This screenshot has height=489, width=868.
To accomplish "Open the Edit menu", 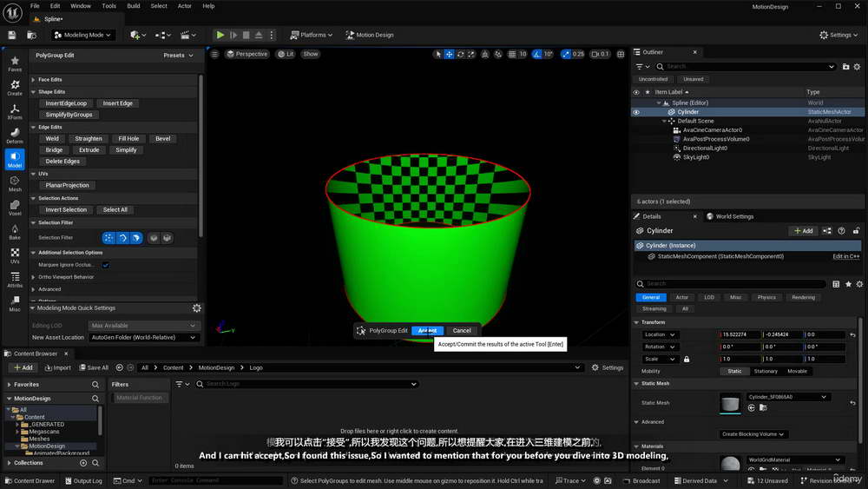I will (x=56, y=5).
